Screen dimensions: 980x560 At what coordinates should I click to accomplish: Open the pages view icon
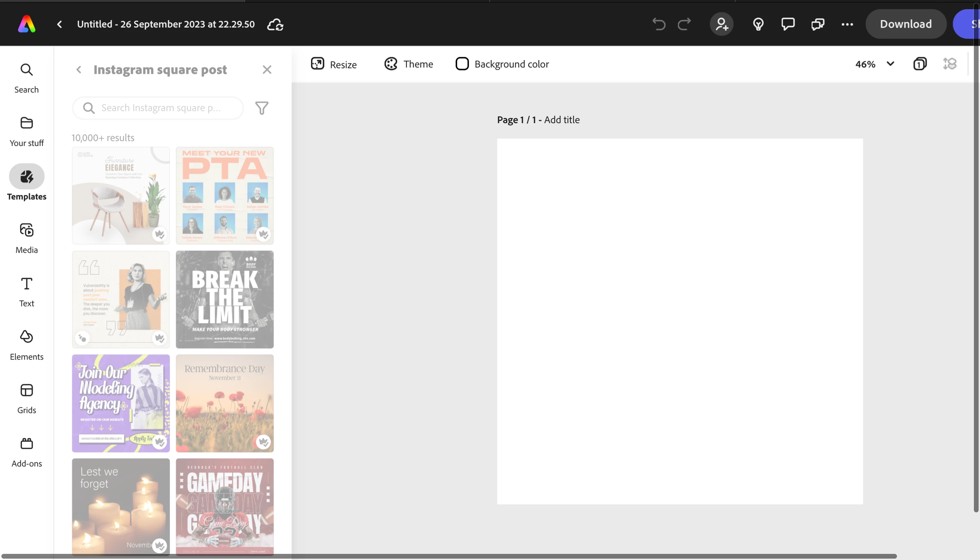click(920, 64)
